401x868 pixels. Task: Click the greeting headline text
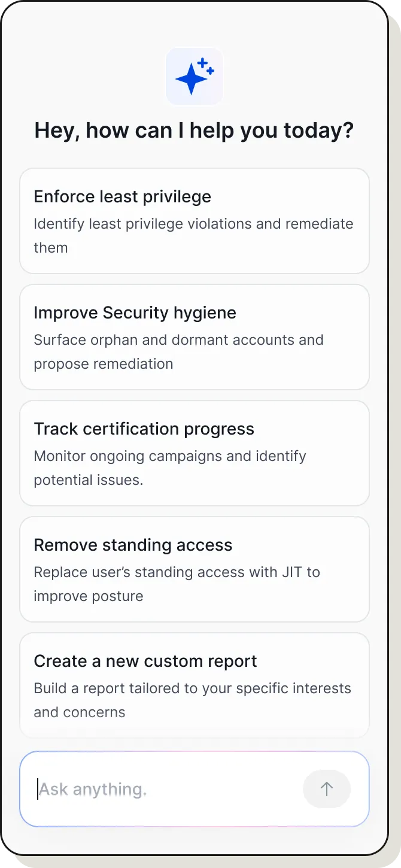195,130
